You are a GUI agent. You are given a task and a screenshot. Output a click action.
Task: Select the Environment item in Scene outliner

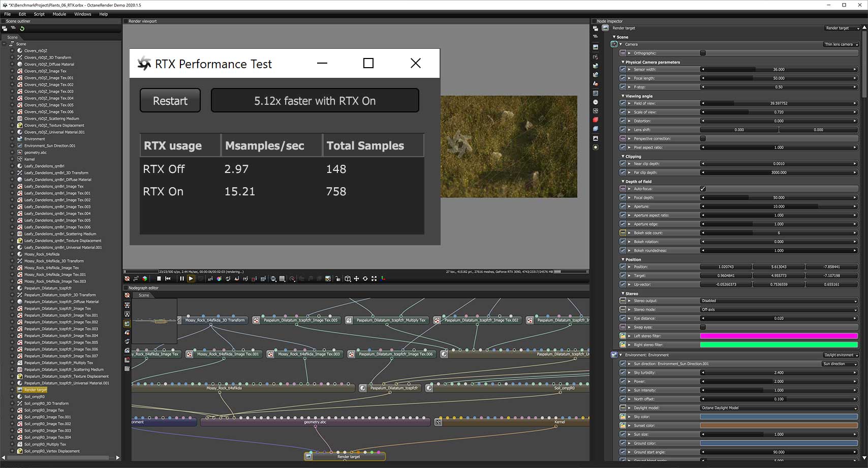coord(35,139)
